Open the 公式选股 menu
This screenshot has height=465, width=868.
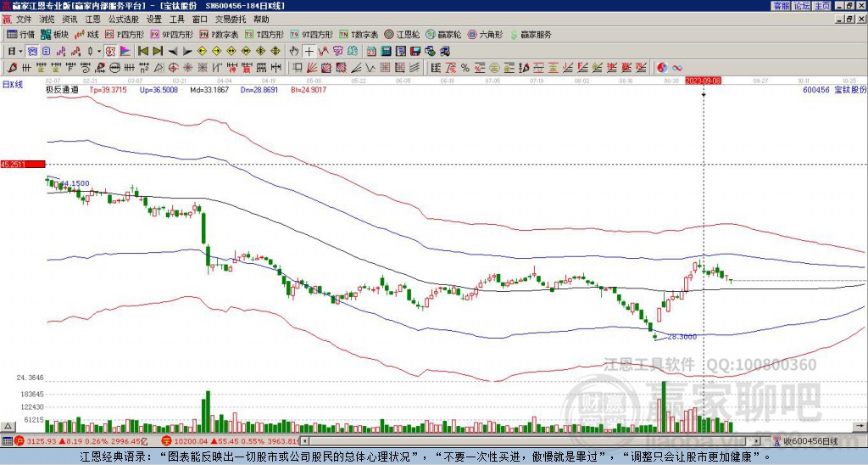click(x=124, y=20)
